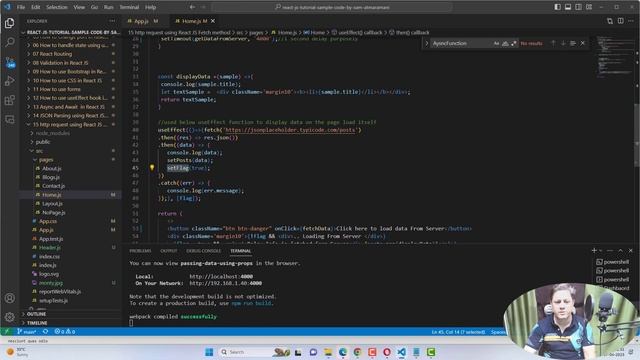Expand 08 Validation in React JS folder
Viewport: 640px width, 360px height.
[71, 63]
